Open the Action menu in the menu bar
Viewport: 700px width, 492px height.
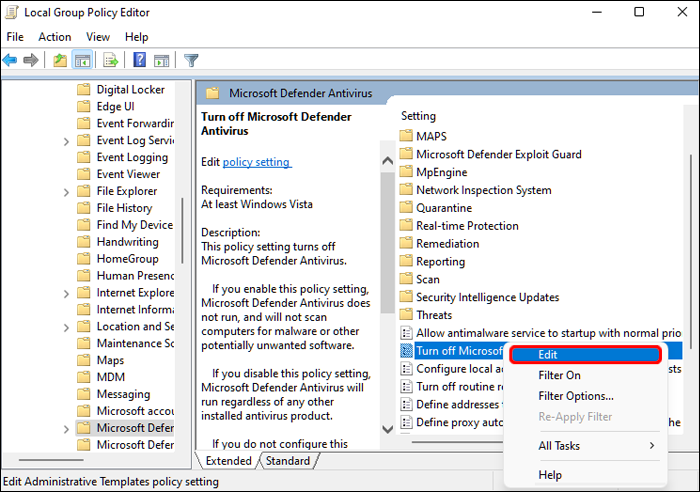[x=55, y=37]
